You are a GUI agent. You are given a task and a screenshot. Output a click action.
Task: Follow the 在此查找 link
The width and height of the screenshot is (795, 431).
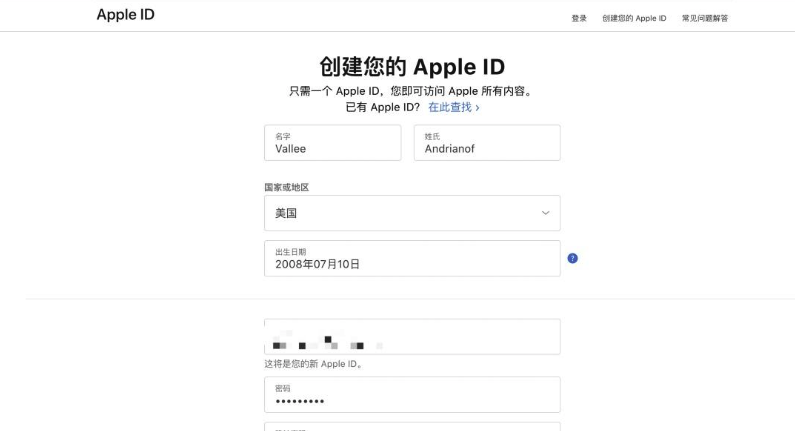coord(453,107)
